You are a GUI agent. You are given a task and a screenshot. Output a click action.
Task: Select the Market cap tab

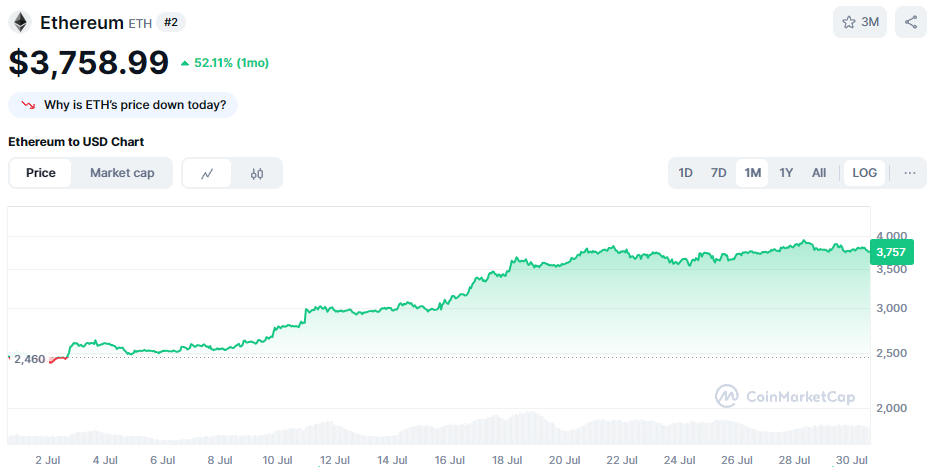pos(122,173)
